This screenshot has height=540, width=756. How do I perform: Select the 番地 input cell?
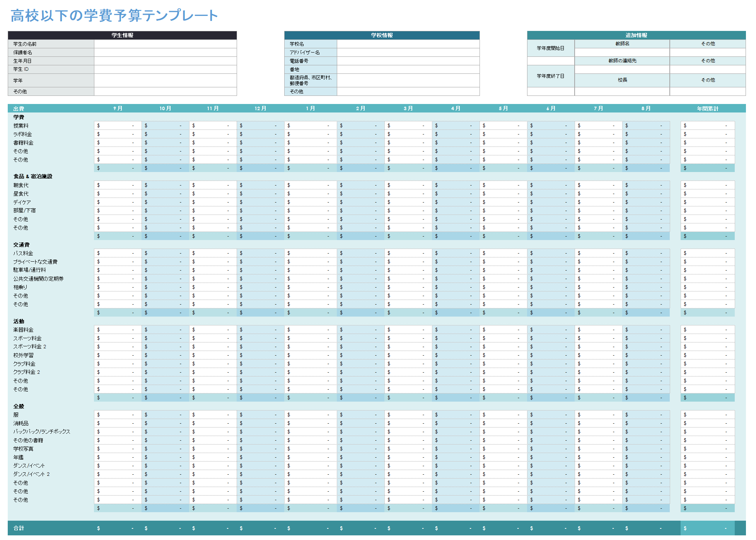408,69
